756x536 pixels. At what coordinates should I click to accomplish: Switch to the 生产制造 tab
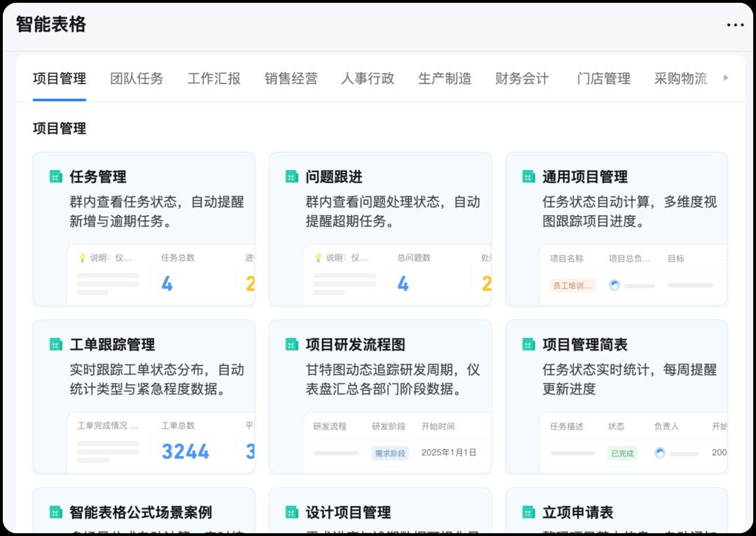pos(445,78)
